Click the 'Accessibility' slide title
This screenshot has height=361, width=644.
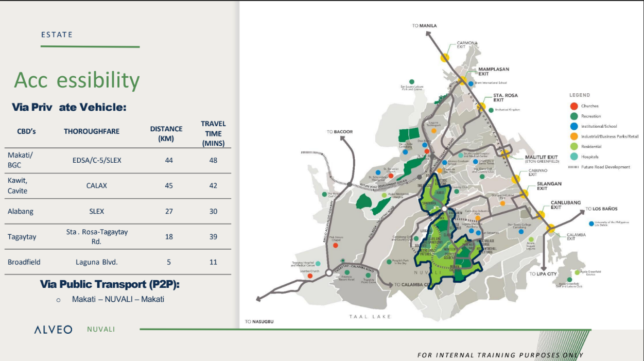coord(77,80)
